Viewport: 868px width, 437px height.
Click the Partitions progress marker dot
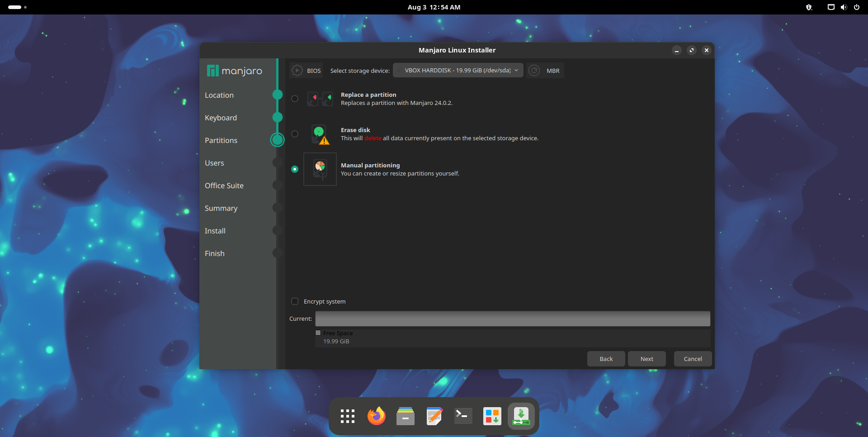(x=278, y=140)
